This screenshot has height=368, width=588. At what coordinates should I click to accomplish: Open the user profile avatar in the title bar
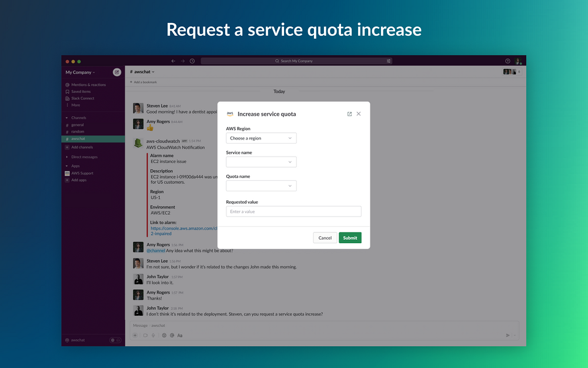coord(518,61)
